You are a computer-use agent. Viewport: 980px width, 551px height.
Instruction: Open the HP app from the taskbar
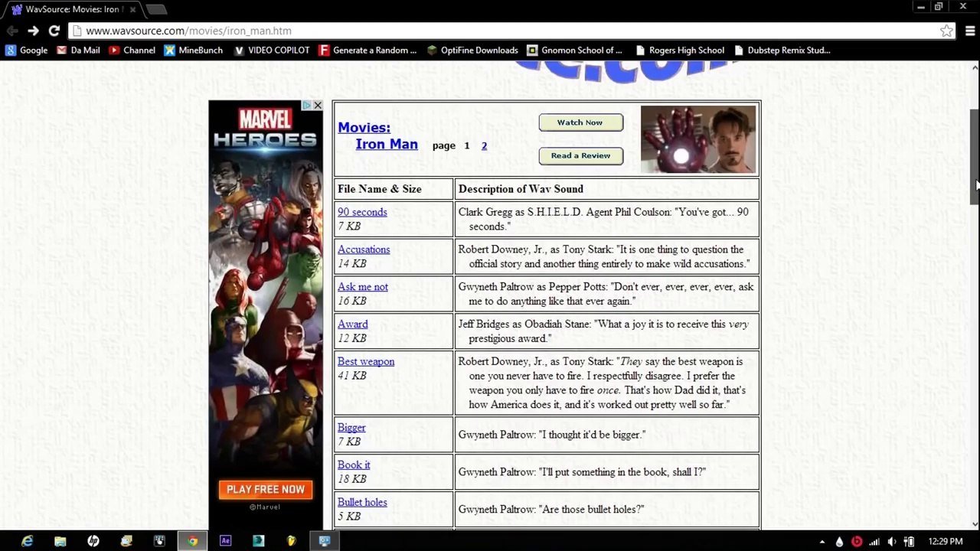coord(93,541)
